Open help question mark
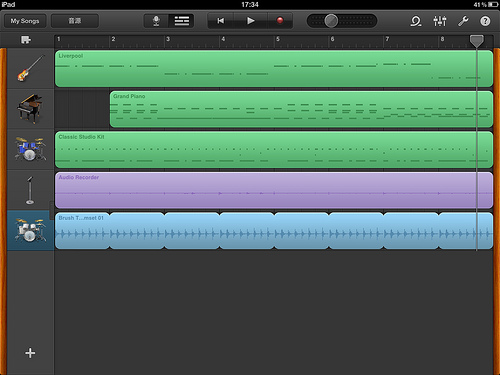The width and height of the screenshot is (500, 375). [485, 21]
